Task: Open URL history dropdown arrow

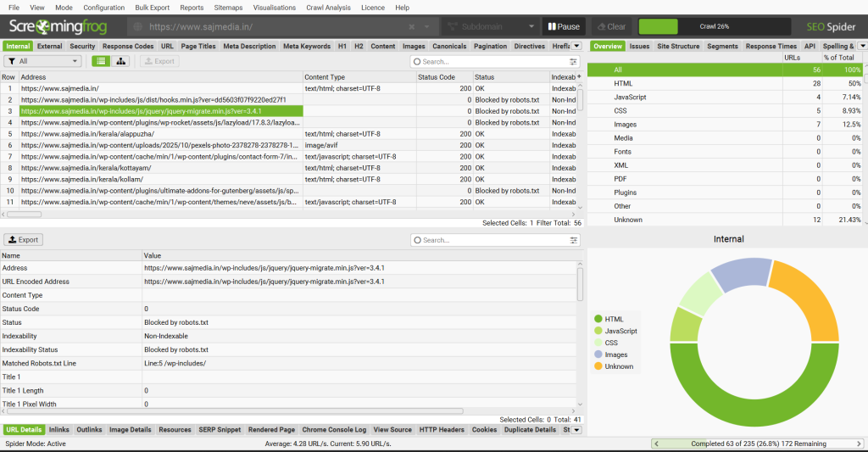Action: point(427,26)
